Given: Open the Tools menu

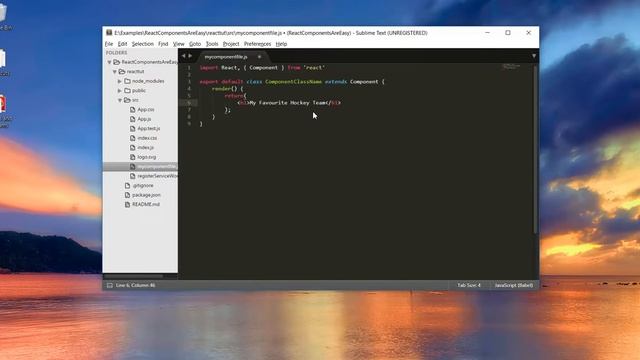Looking at the screenshot, I should (212, 44).
